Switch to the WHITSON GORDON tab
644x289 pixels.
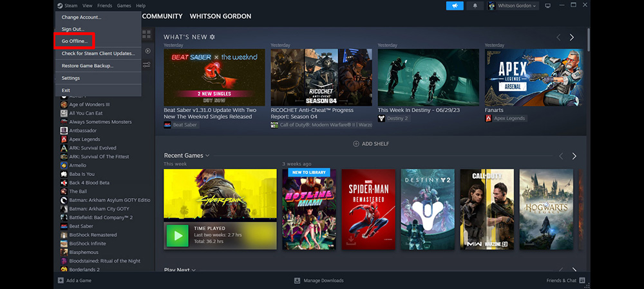[x=220, y=16]
